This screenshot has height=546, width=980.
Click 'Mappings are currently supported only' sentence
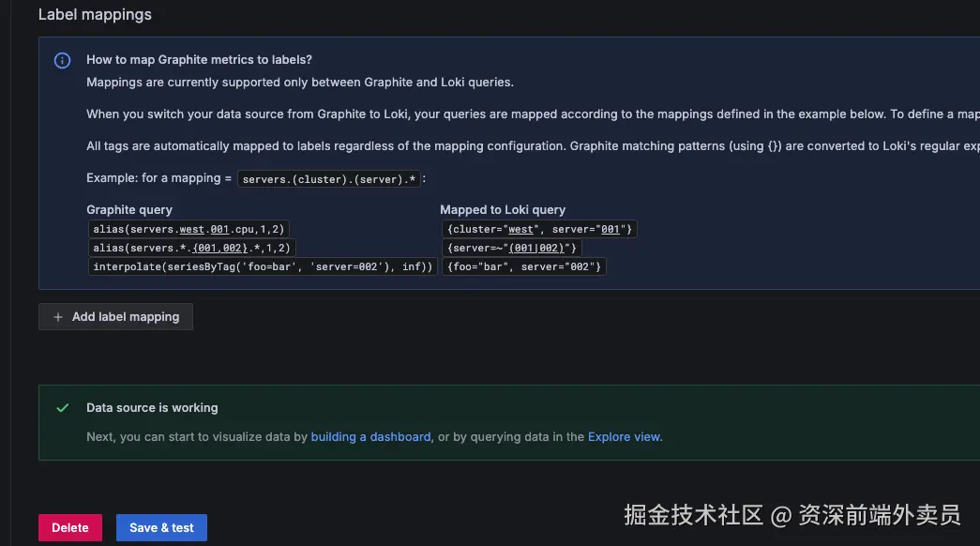pos(300,82)
